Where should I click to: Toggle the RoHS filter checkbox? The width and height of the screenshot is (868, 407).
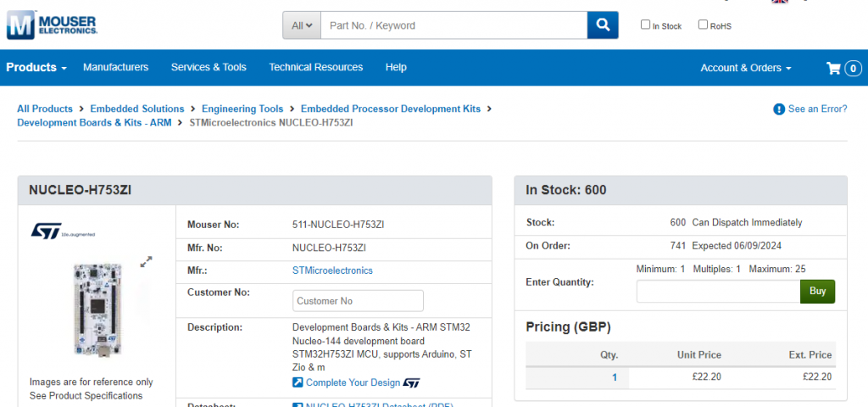(703, 25)
